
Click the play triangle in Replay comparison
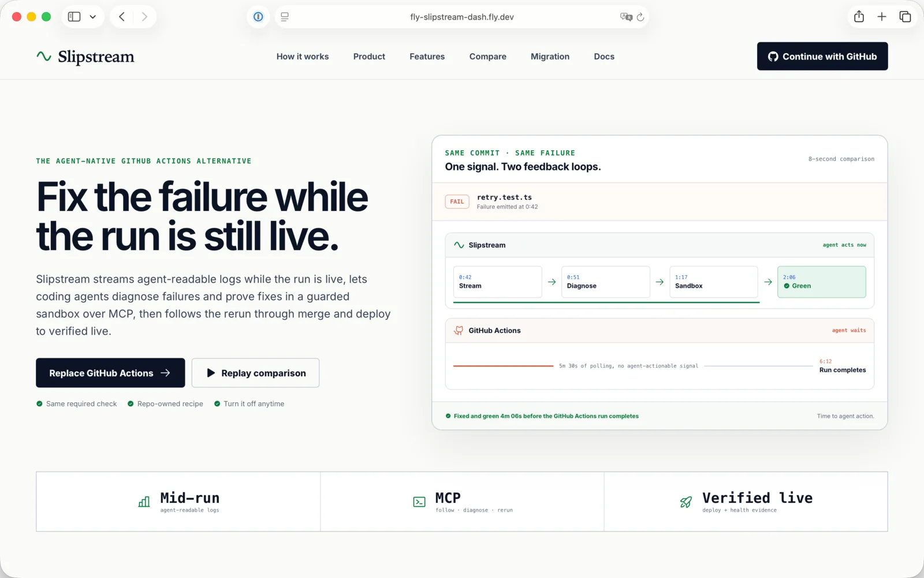click(x=211, y=373)
